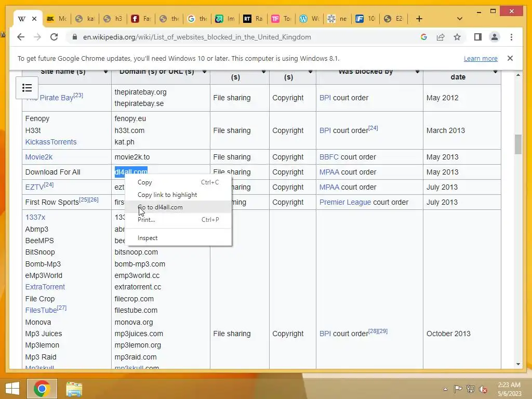This screenshot has height=399, width=532.
Task: Click the muted volume tray icon
Action: pyautogui.click(x=483, y=389)
